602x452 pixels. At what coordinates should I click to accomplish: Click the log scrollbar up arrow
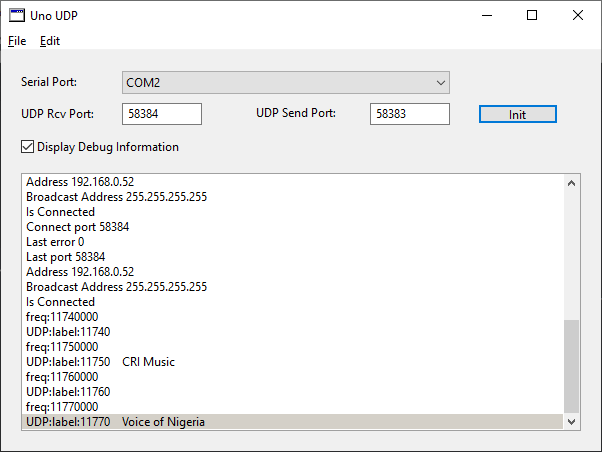point(572,183)
